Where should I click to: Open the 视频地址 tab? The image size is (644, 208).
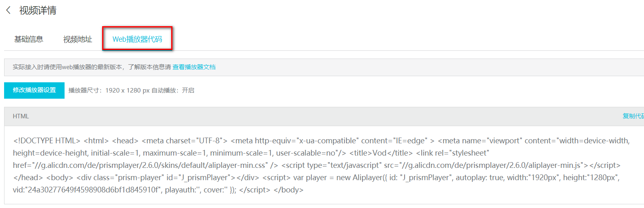pyautogui.click(x=78, y=39)
